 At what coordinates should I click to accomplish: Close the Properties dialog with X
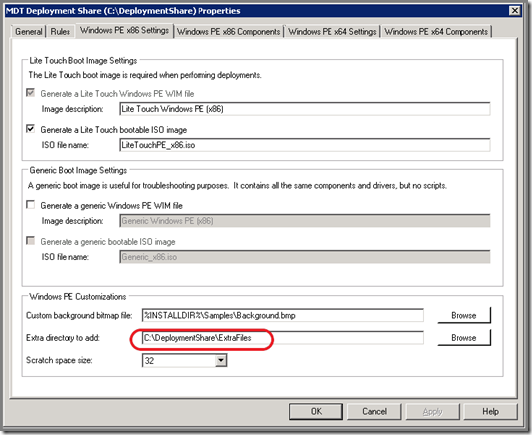point(515,11)
